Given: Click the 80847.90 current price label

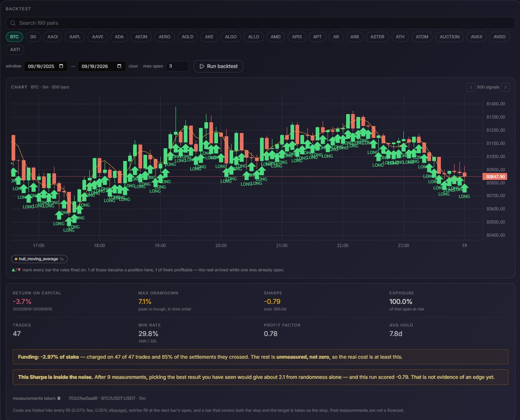Looking at the screenshot, I should tap(495, 177).
